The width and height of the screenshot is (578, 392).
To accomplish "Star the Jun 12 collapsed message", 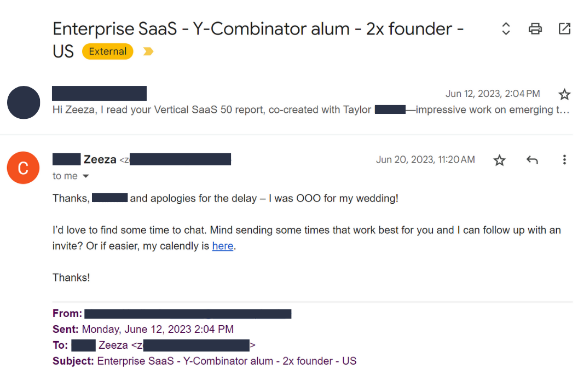I will tap(564, 94).
